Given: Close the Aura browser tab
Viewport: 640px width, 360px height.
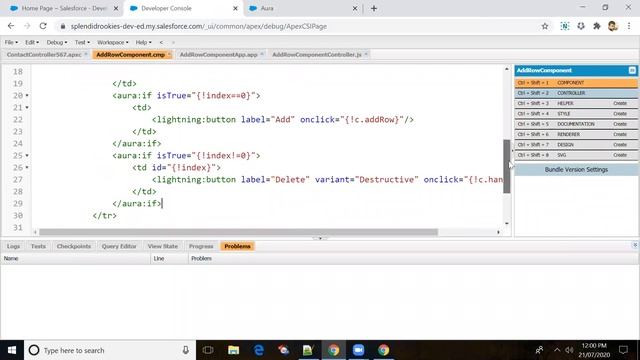Looking at the screenshot, I should (x=355, y=8).
